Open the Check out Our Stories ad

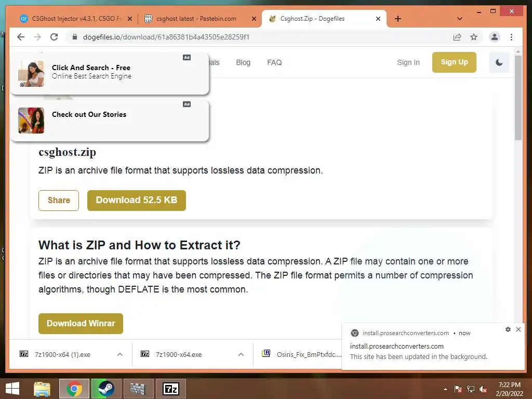tap(110, 121)
